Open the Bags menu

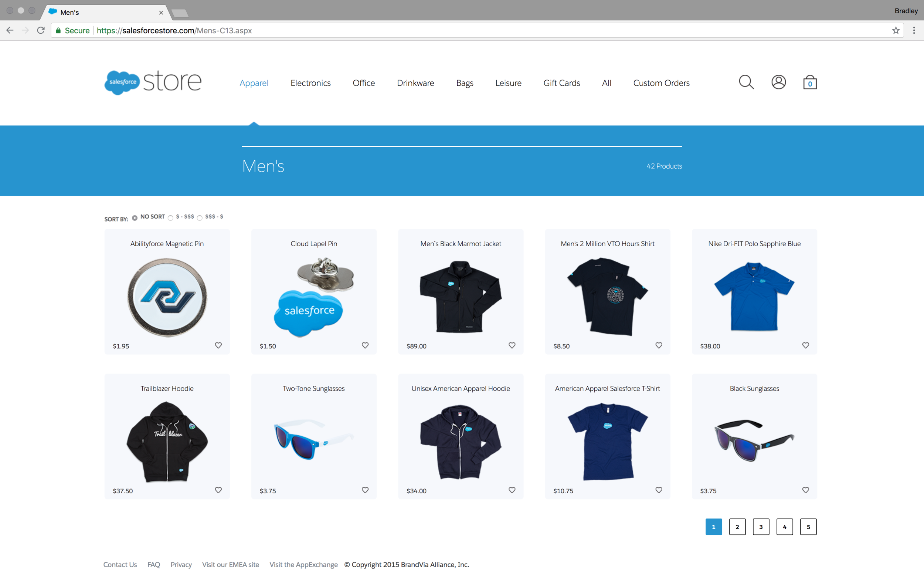click(465, 83)
